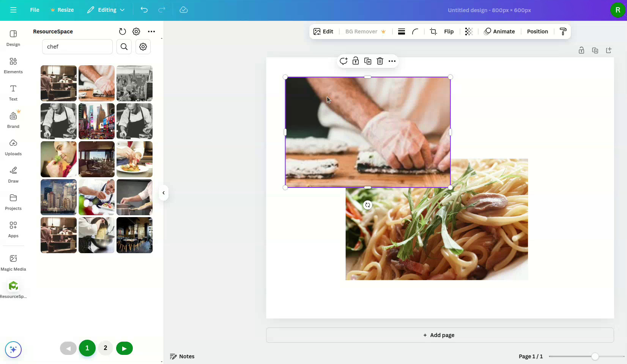Open the user account avatar R
Image resolution: width=627 pixels, height=364 pixels.
[618, 10]
